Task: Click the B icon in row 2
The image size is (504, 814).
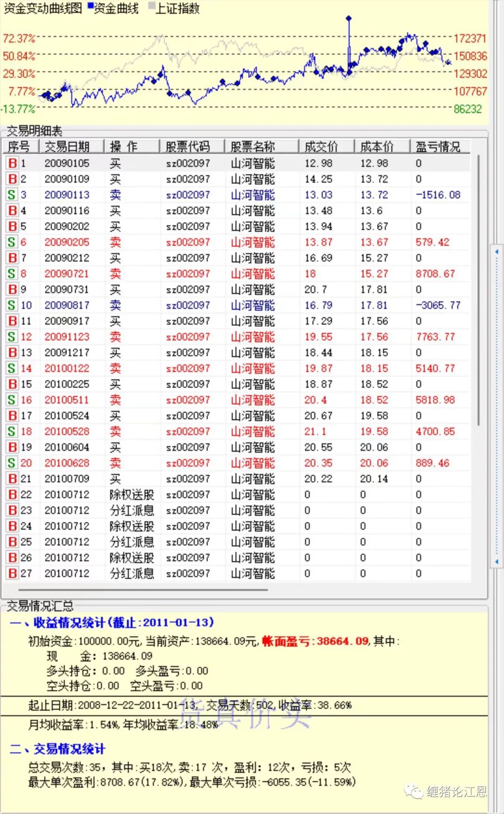Action: [x=13, y=179]
